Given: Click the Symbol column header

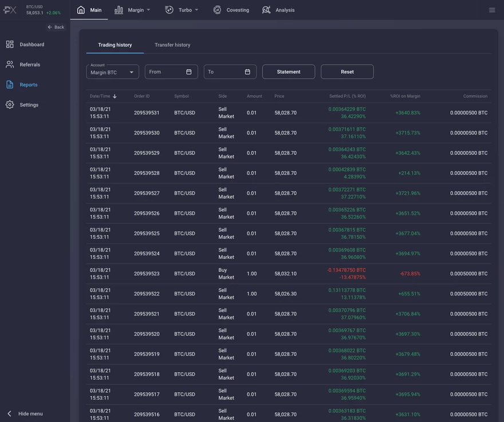Looking at the screenshot, I should click(182, 96).
